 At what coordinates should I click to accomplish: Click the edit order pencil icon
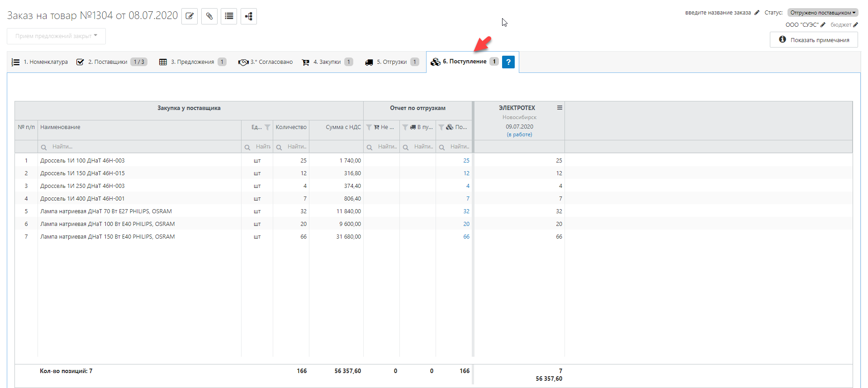click(x=190, y=16)
